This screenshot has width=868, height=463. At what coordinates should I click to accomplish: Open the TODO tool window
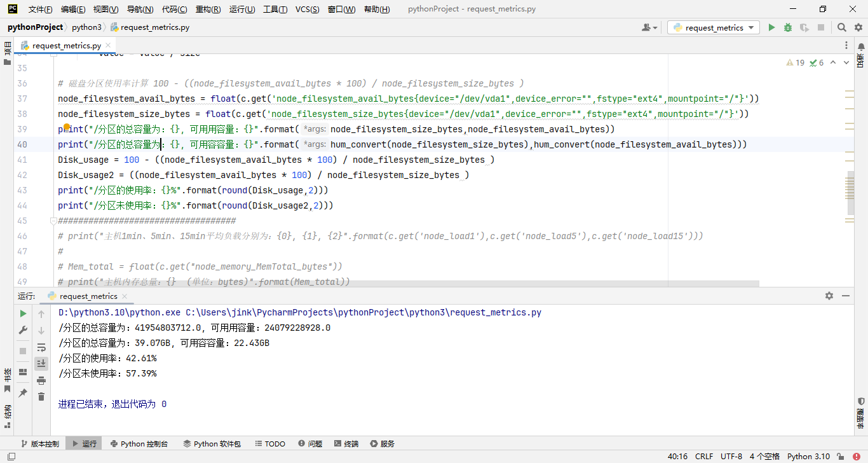click(x=270, y=444)
